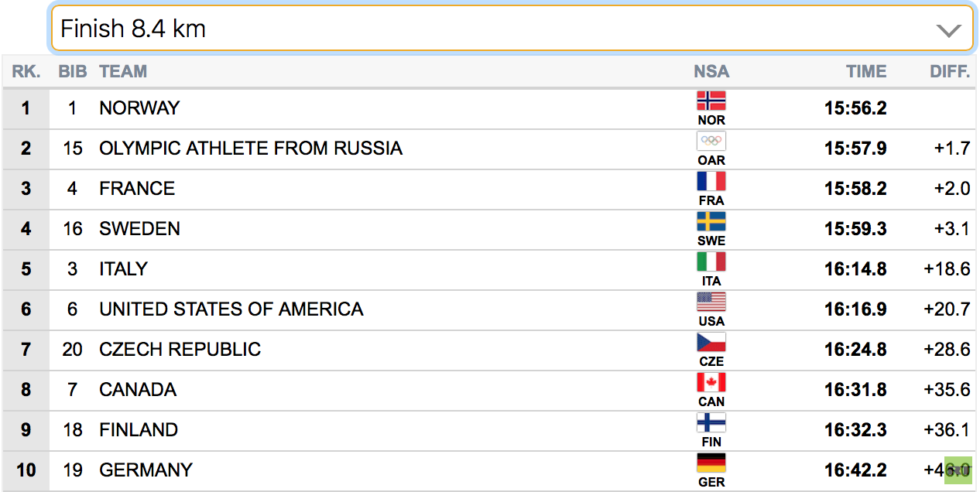The image size is (980, 492).
Task: Click the Italy flag icon
Action: [711, 261]
